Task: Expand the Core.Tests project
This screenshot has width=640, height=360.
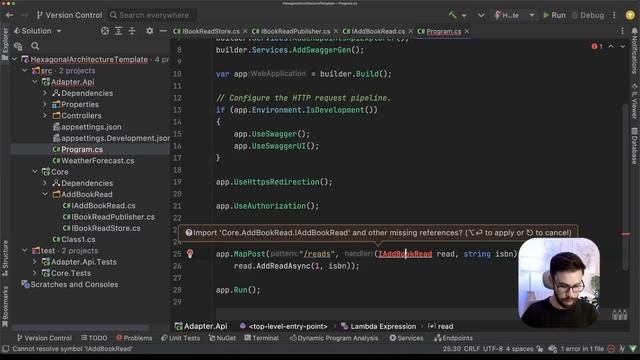Action: click(x=35, y=273)
